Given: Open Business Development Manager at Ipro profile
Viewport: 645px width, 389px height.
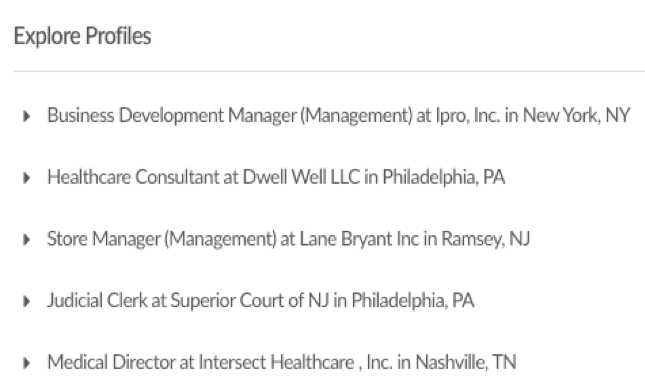Looking at the screenshot, I should coord(339,116).
